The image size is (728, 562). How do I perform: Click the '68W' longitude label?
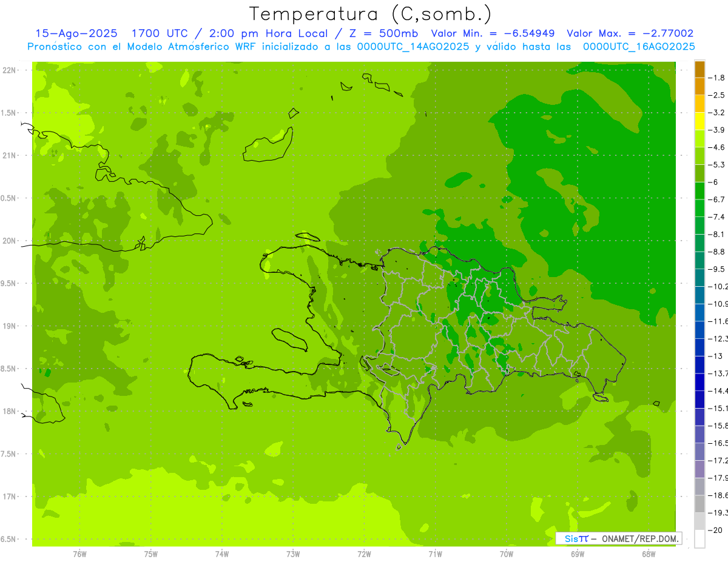click(x=649, y=554)
